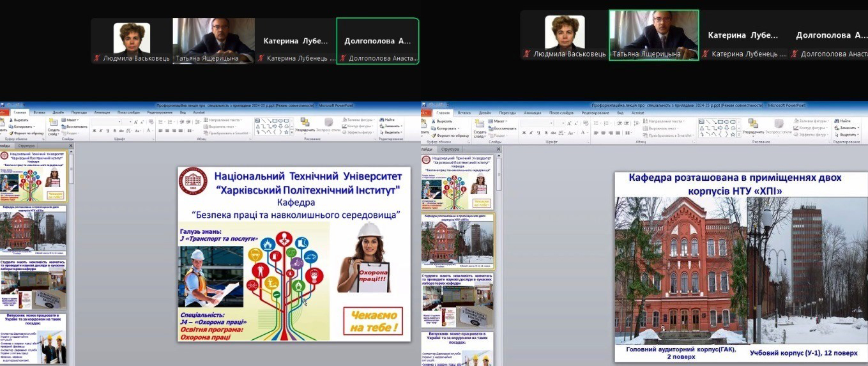Image resolution: width=868 pixels, height=366 pixels.
Task: Open Анимация tab in right PowerPoint window
Action: pyautogui.click(x=533, y=113)
